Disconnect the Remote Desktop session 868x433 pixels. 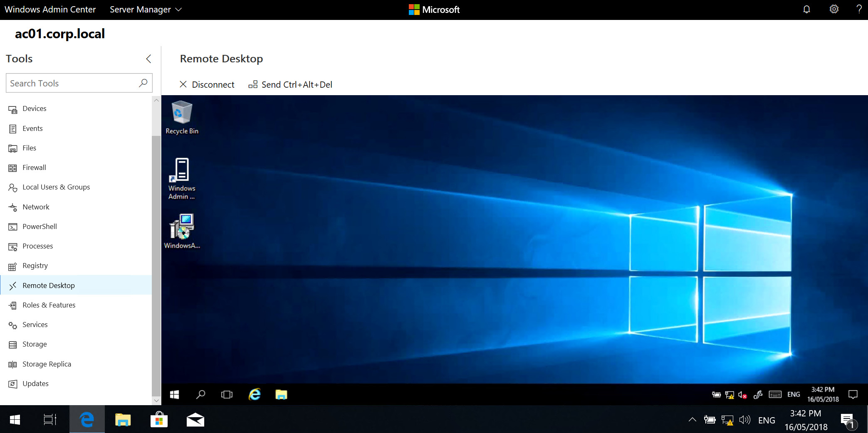click(207, 84)
